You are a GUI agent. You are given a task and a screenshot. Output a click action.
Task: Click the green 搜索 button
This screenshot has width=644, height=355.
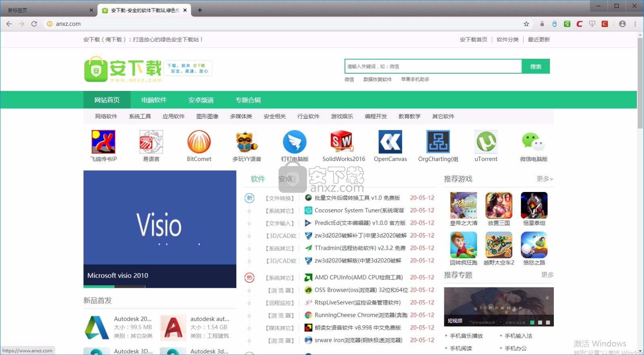point(536,66)
